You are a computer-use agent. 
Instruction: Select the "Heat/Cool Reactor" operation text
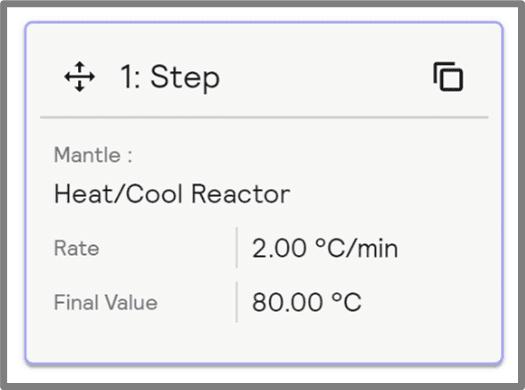tap(172, 194)
